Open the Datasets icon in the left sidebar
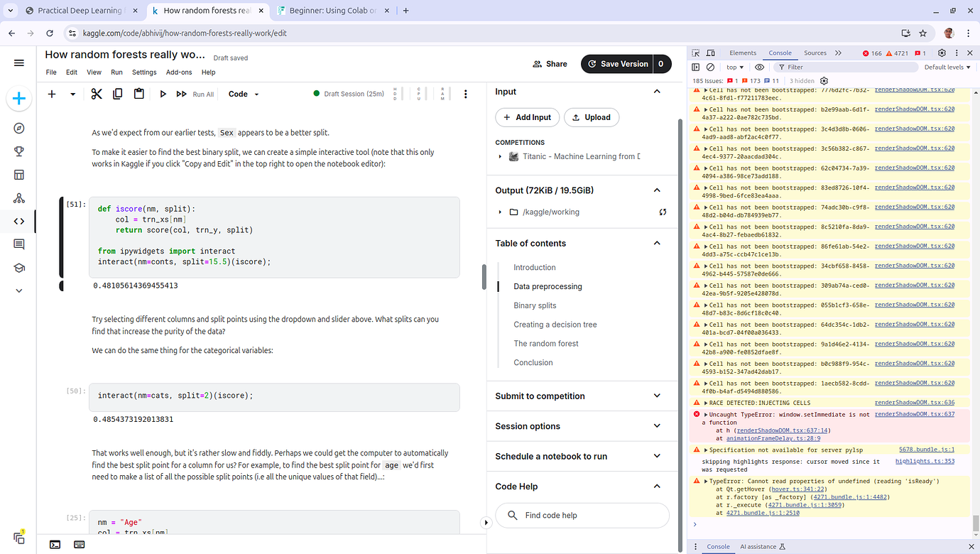Screen dimensions: 980x554 [x=18, y=174]
